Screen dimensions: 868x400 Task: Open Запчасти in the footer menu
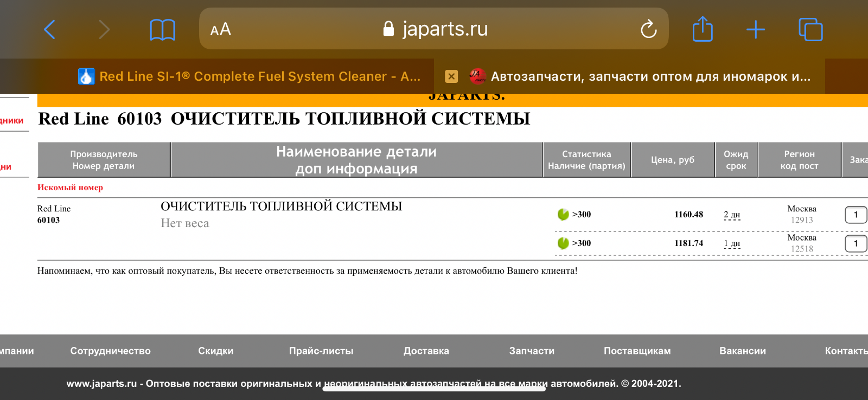pyautogui.click(x=532, y=351)
